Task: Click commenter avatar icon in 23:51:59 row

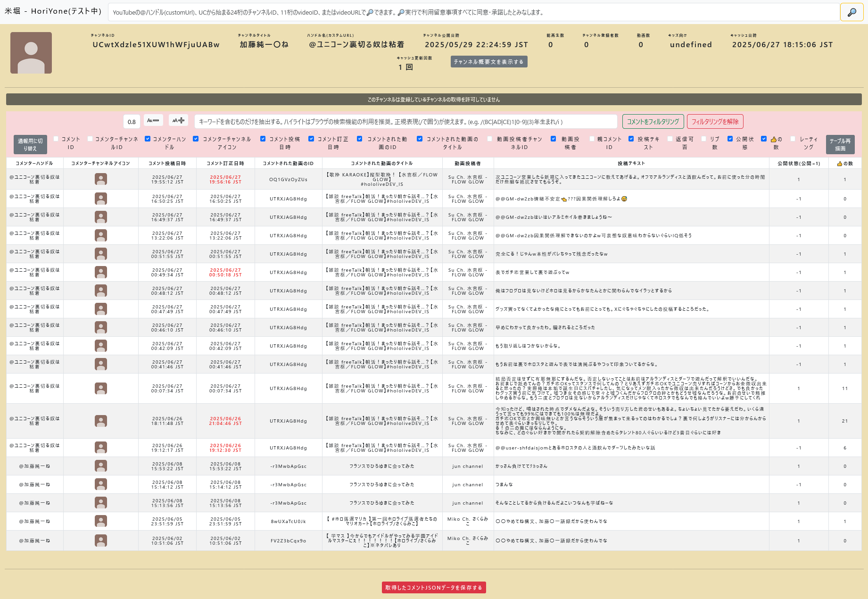Action: click(101, 521)
